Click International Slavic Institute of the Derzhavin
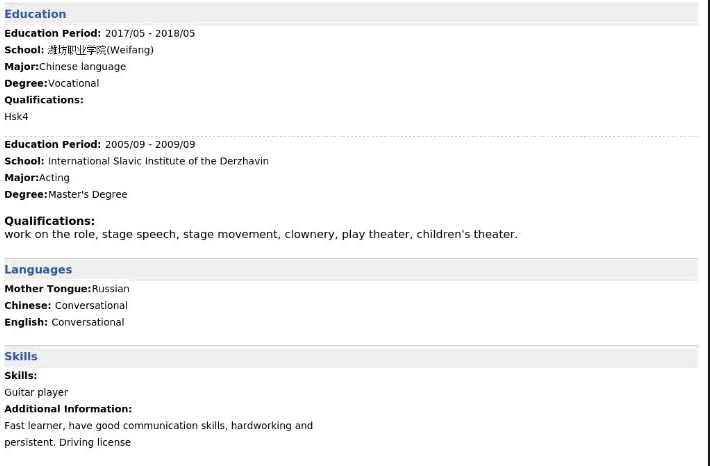The width and height of the screenshot is (710, 466). (158, 161)
